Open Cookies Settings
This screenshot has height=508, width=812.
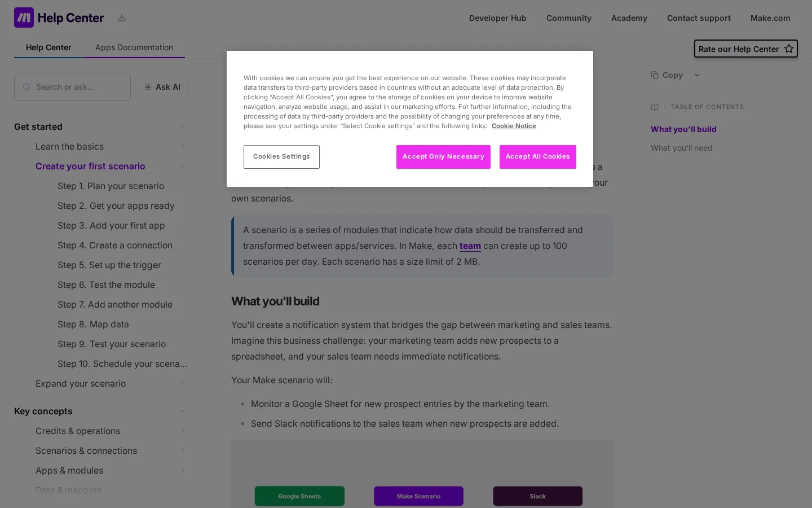click(281, 157)
